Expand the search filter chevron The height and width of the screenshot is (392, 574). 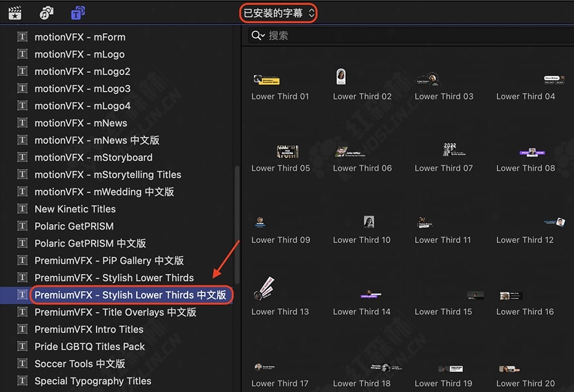tap(263, 36)
